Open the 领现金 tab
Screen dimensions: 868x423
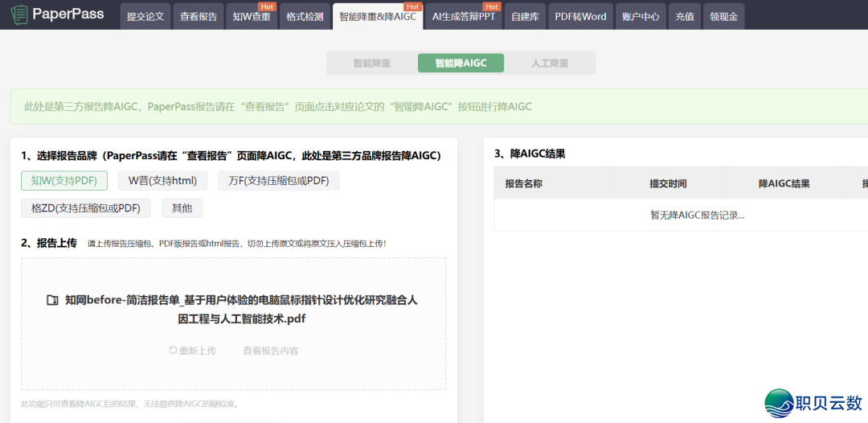[x=724, y=17]
